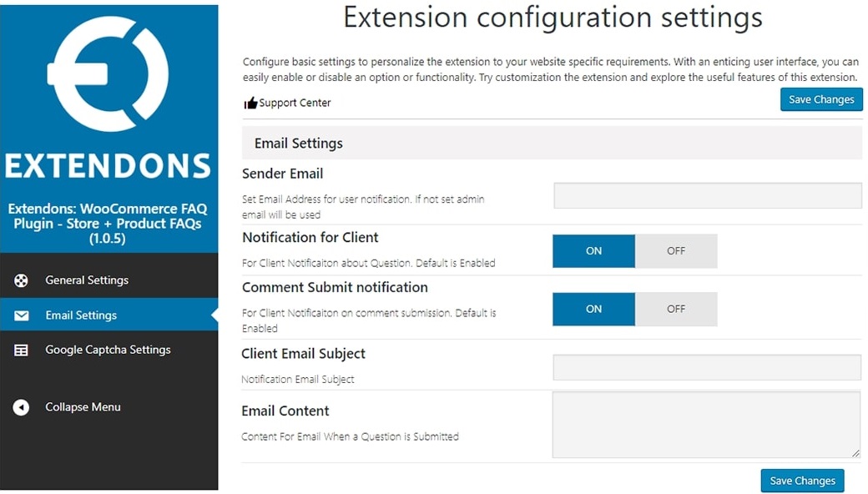
Task: Click bottom Save Changes button
Action: click(802, 481)
